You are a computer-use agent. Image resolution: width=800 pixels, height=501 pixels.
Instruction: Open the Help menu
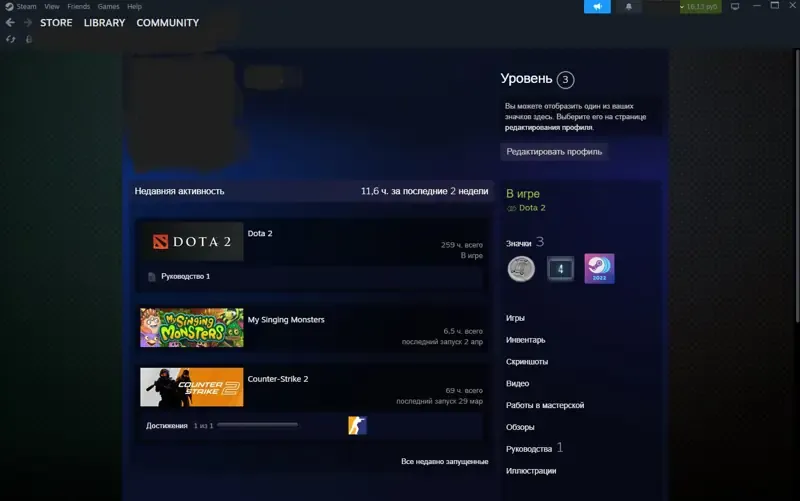coord(134,7)
